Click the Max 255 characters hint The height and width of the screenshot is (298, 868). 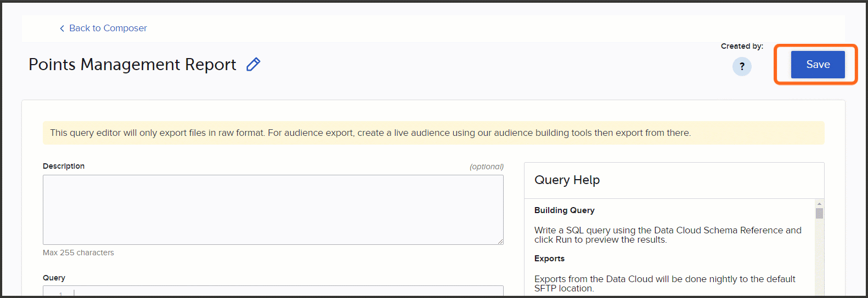pyautogui.click(x=78, y=253)
